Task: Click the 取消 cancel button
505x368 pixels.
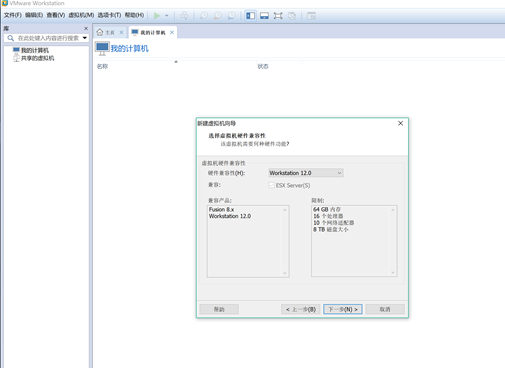Action: coord(385,309)
